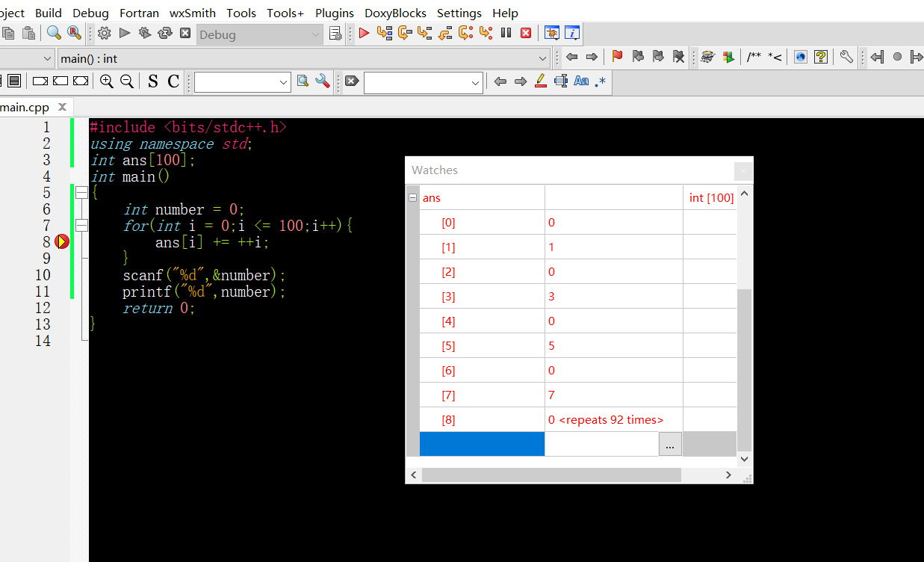924x562 pixels.
Task: Start debugging with red Debug/Continue arrow
Action: [x=365, y=33]
